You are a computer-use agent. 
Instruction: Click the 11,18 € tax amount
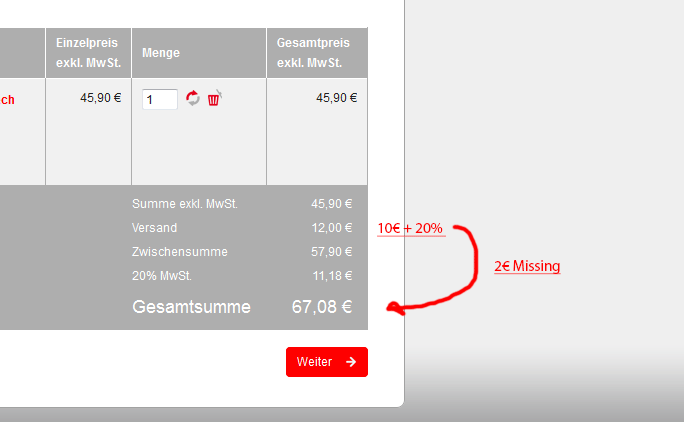pyautogui.click(x=332, y=276)
